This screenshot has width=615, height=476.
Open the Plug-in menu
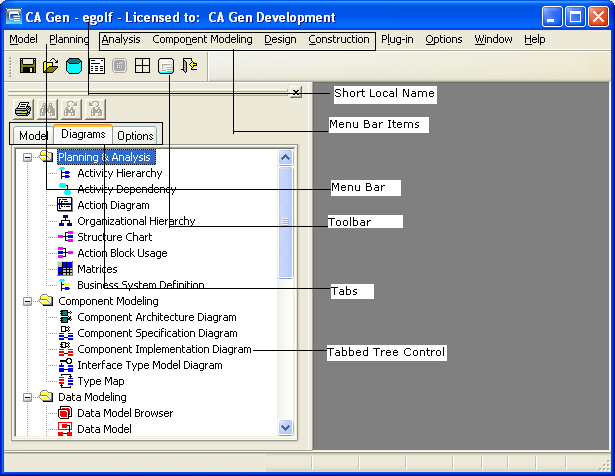coord(397,39)
